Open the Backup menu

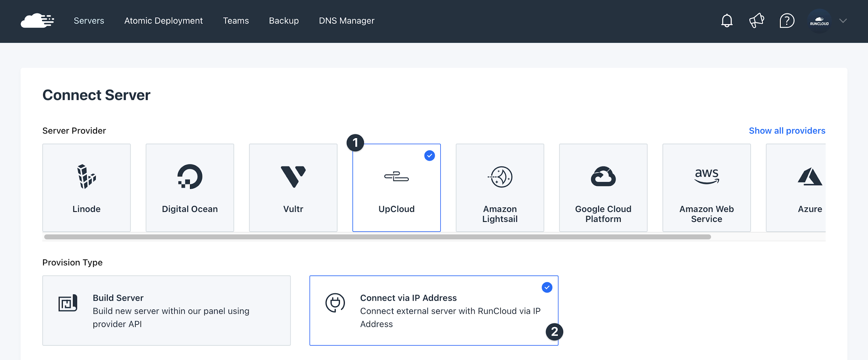[x=284, y=21]
